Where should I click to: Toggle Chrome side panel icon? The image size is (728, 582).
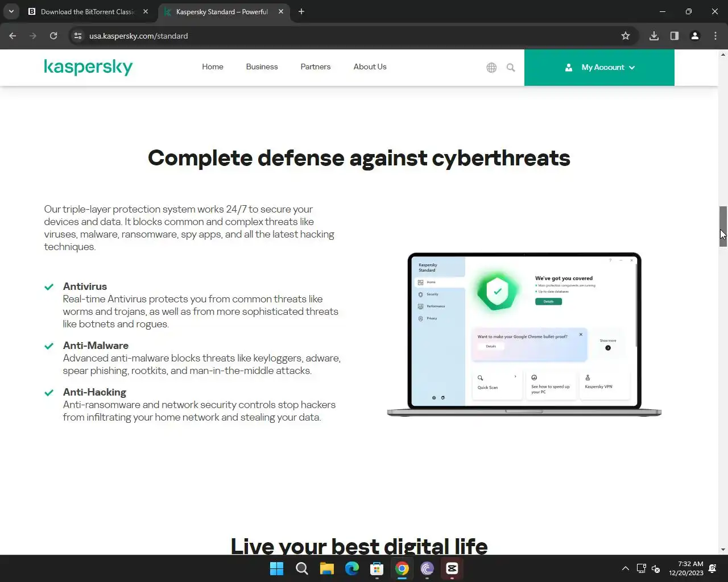675,36
